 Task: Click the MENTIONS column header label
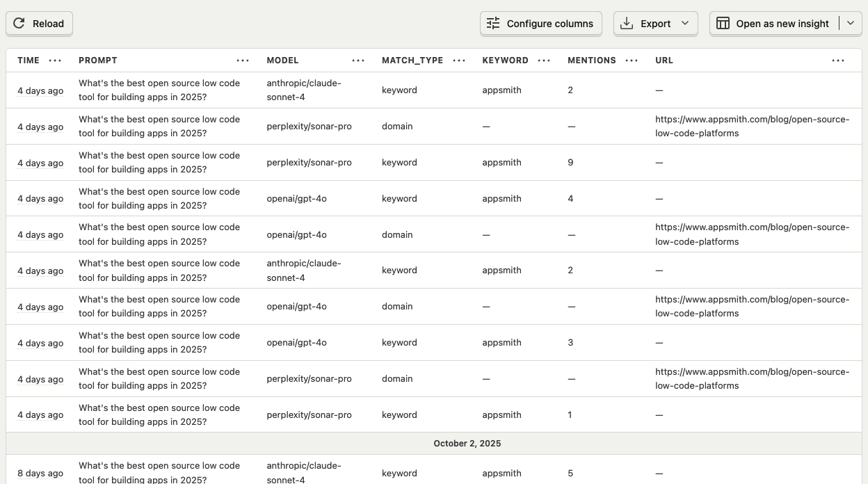coord(591,60)
